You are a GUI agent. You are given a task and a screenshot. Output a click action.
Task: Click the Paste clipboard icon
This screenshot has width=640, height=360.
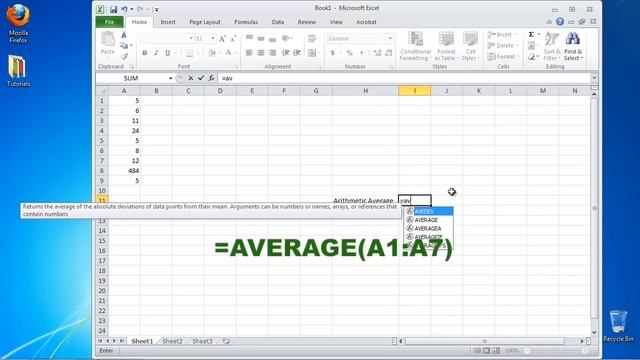click(x=108, y=39)
